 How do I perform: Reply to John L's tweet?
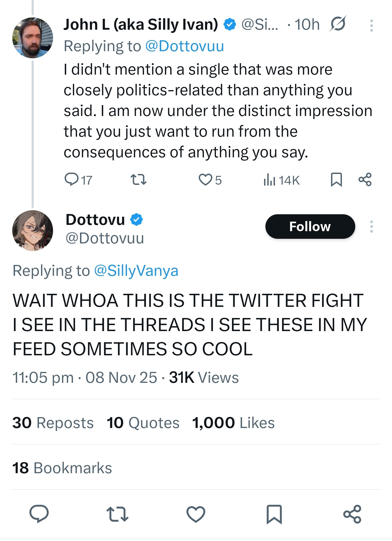(71, 180)
